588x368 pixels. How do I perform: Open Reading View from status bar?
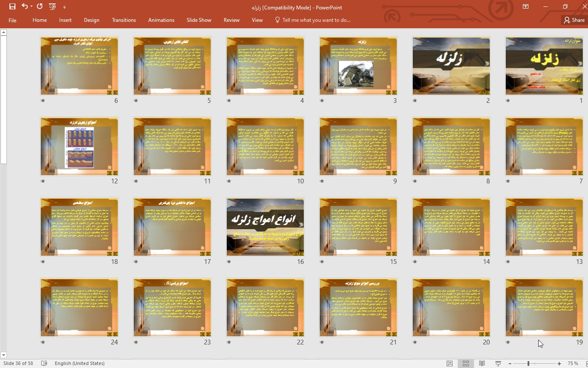[482, 363]
